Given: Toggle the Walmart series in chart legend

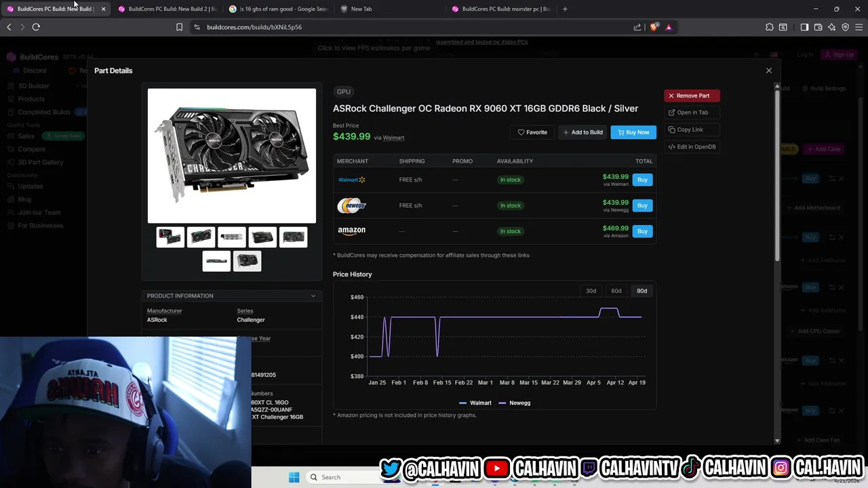Looking at the screenshot, I should [475, 403].
